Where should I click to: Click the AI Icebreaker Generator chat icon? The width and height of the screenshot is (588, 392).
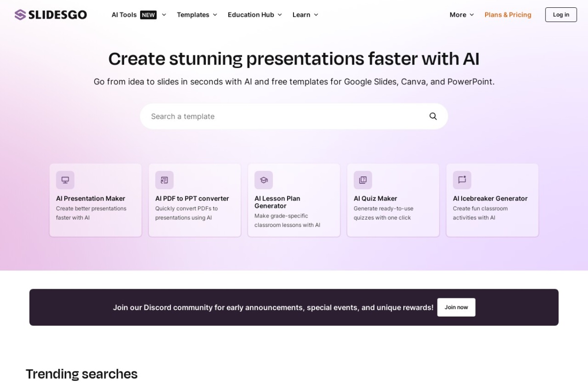pyautogui.click(x=462, y=180)
